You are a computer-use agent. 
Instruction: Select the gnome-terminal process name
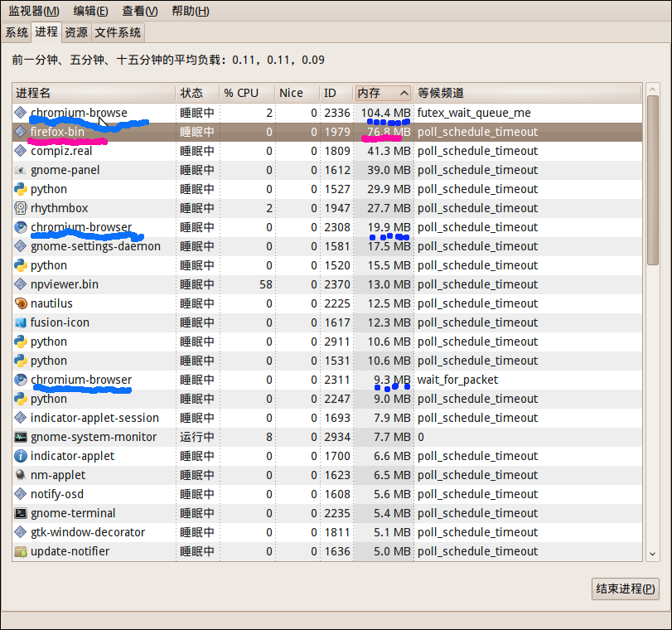[x=73, y=513]
